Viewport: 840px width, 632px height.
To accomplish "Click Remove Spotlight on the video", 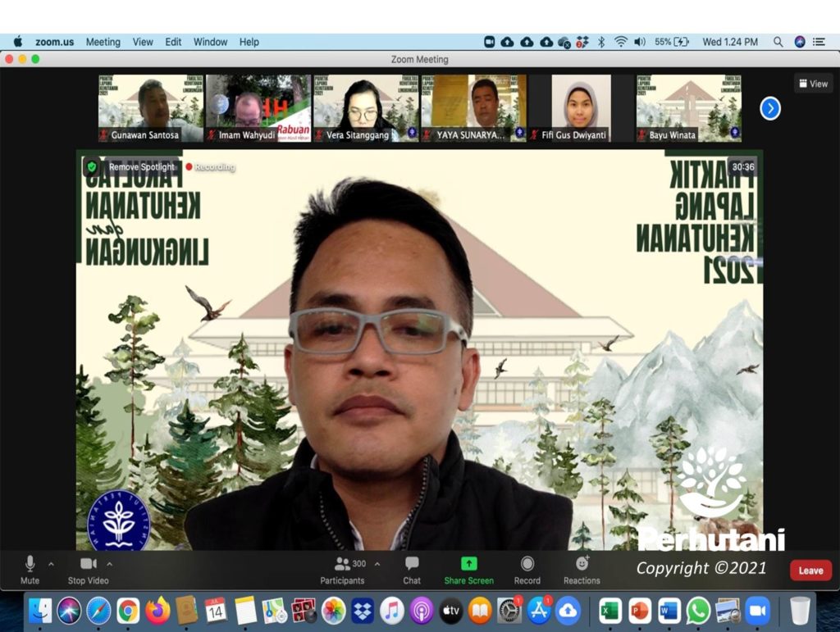I will pos(141,167).
